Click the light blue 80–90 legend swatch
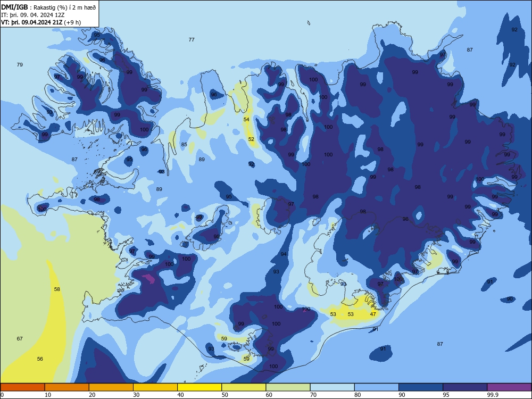This screenshot has width=532, height=399. coord(377,387)
